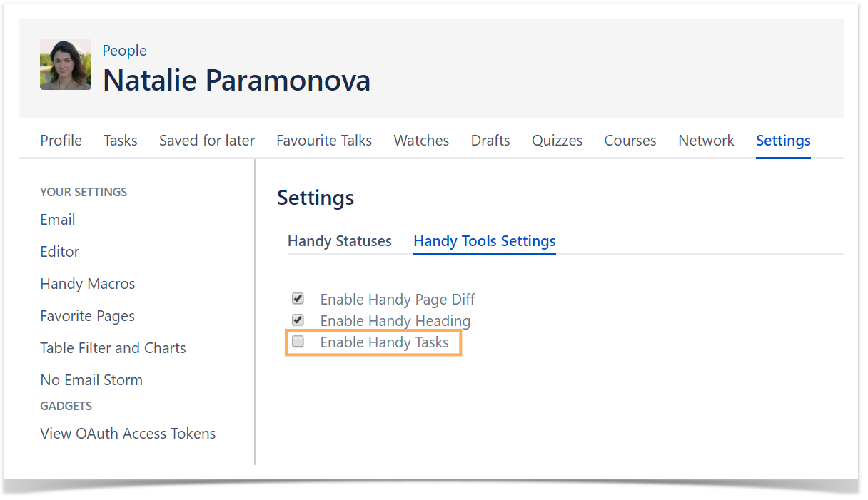Select the Favourite Talks tab
The image size is (868, 500).
click(x=324, y=141)
